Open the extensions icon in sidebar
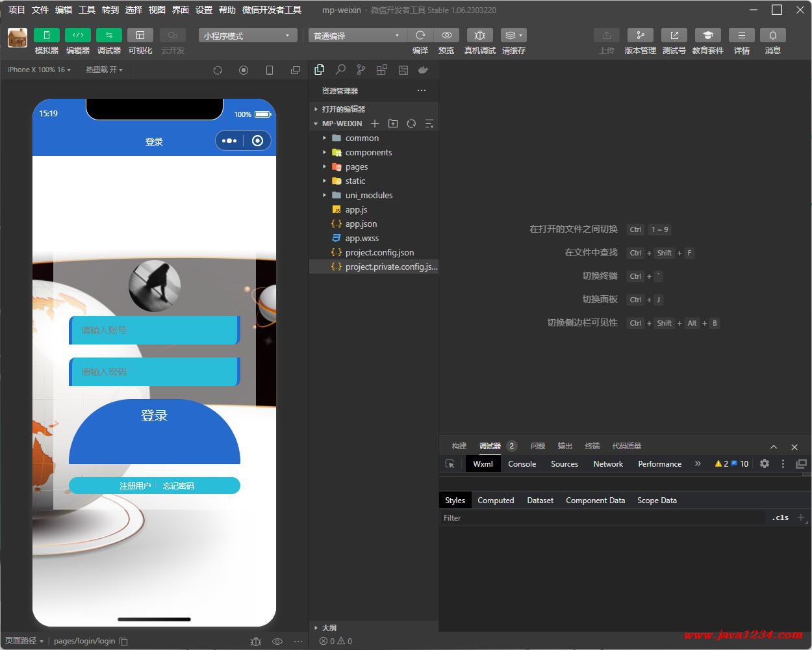The height and width of the screenshot is (650, 812). [381, 70]
